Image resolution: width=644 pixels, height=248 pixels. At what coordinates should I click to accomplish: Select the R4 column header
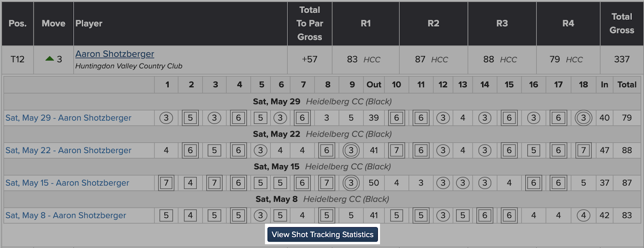(568, 23)
